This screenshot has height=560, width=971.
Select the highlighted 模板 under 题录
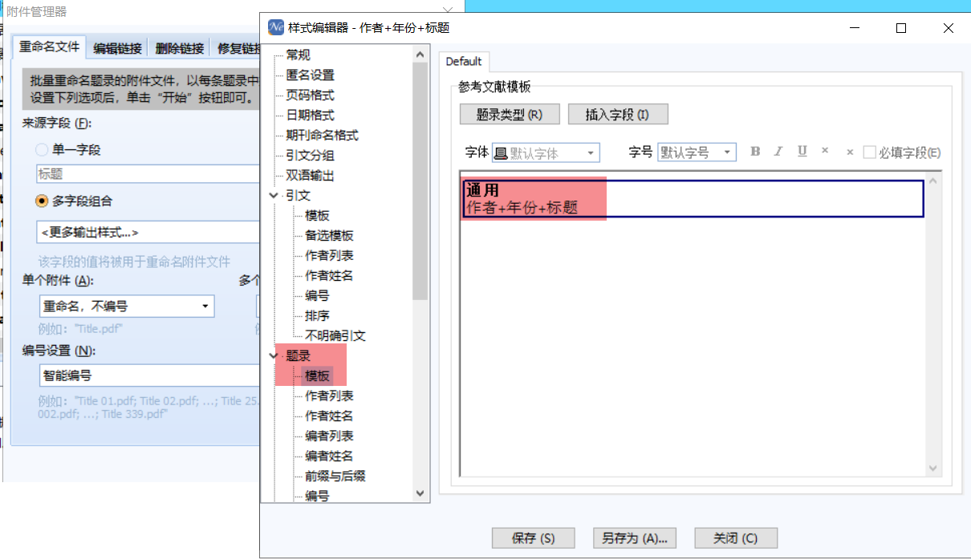click(317, 375)
